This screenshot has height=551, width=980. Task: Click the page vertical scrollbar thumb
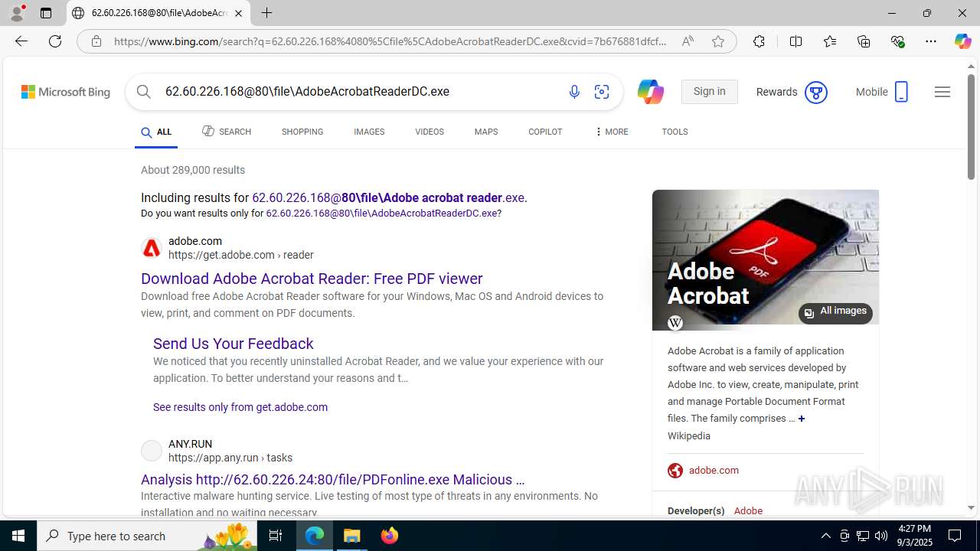pos(971,129)
